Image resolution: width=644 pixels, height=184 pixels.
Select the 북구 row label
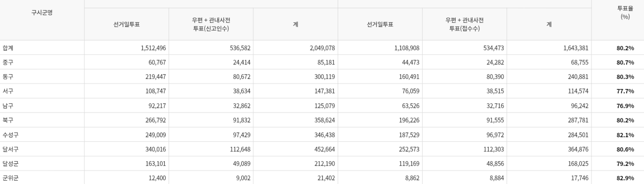(8, 120)
